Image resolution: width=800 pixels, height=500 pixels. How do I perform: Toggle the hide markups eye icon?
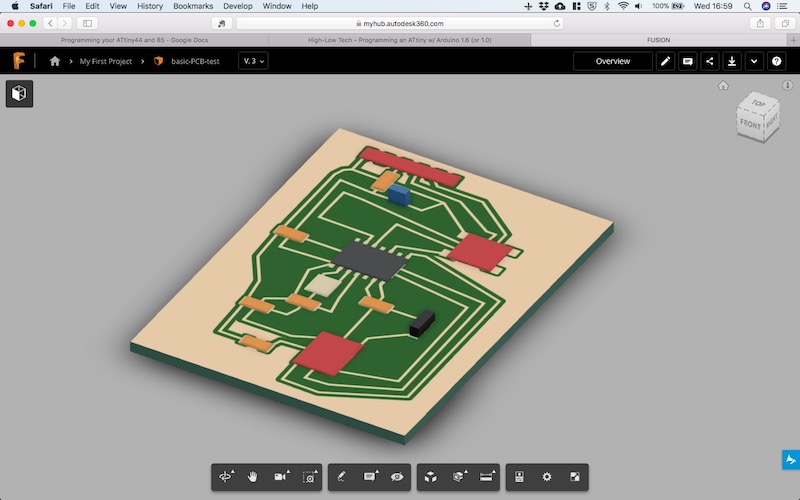(x=397, y=477)
